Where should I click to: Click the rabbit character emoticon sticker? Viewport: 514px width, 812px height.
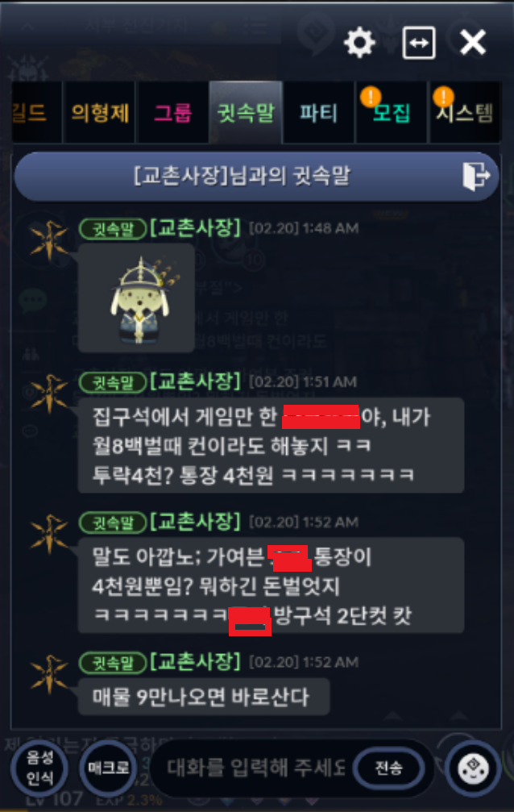(x=137, y=298)
